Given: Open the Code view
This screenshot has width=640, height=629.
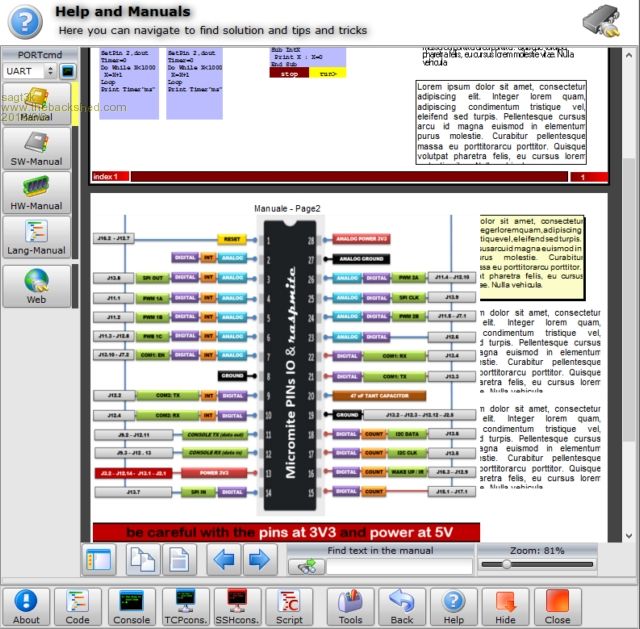Looking at the screenshot, I should pos(78,606).
